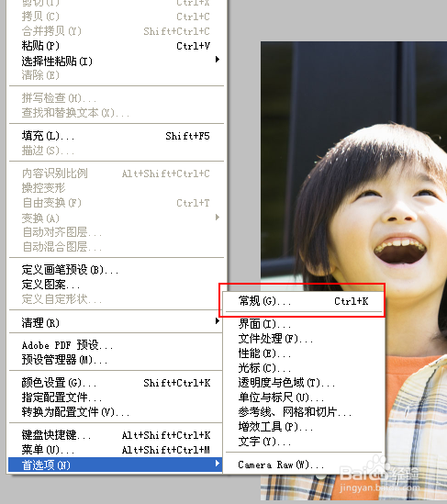Open 文件处理(F)... preferences

(304, 339)
